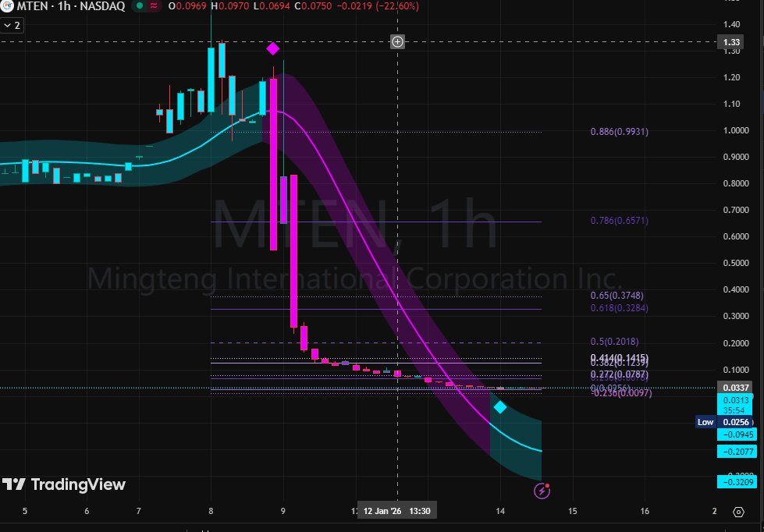Click the purple lightning bolt replay icon
The width and height of the screenshot is (764, 532).
coord(542,491)
